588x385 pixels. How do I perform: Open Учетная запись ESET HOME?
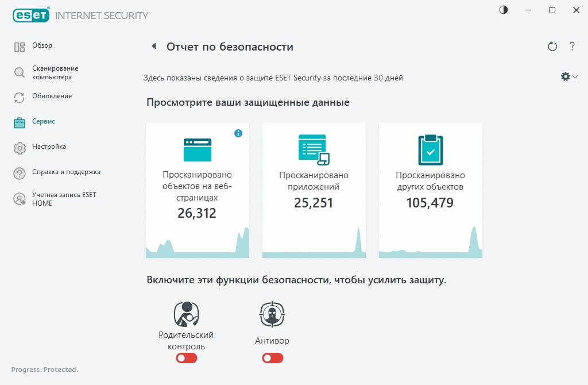pyautogui.click(x=64, y=199)
